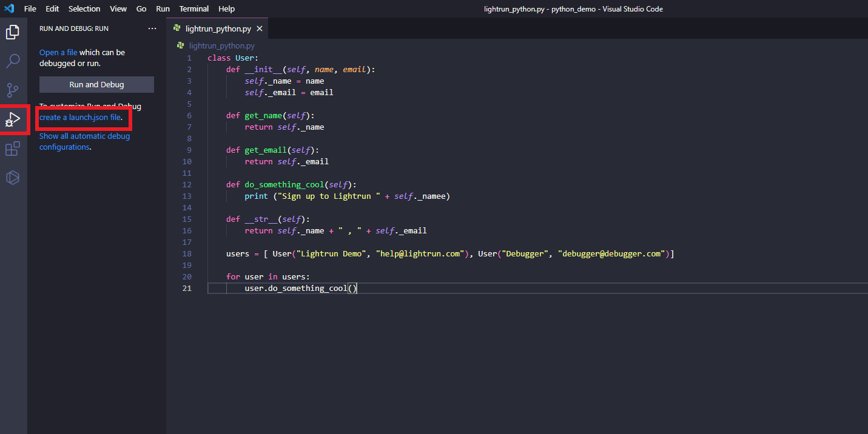This screenshot has width=868, height=434.
Task: Open the Run and Debug more actions menu
Action: (x=152, y=28)
